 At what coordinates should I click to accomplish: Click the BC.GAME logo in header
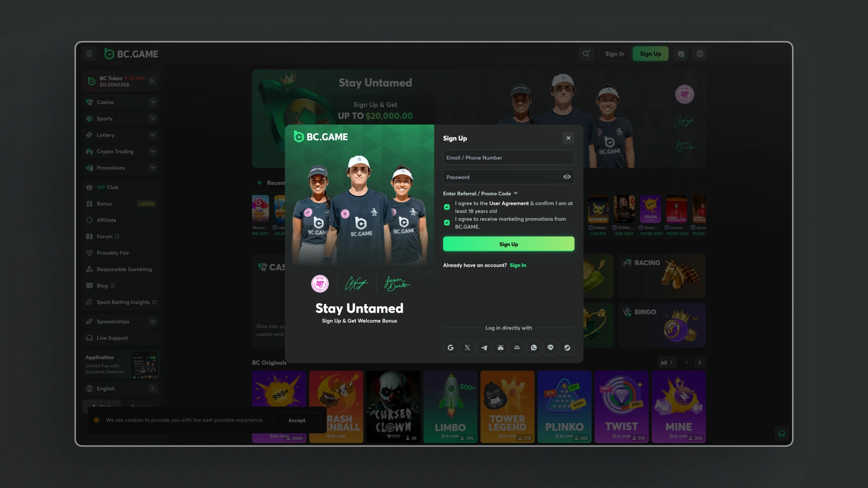pyautogui.click(x=131, y=54)
